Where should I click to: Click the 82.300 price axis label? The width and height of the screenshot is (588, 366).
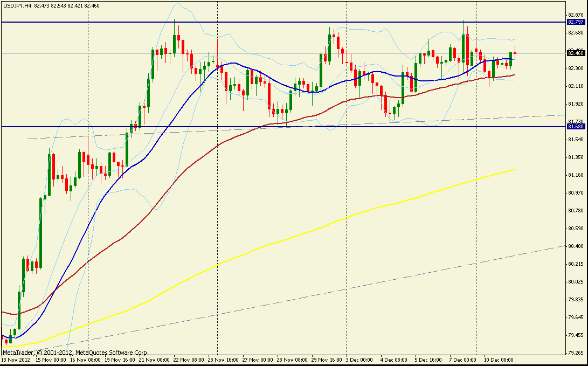576,68
